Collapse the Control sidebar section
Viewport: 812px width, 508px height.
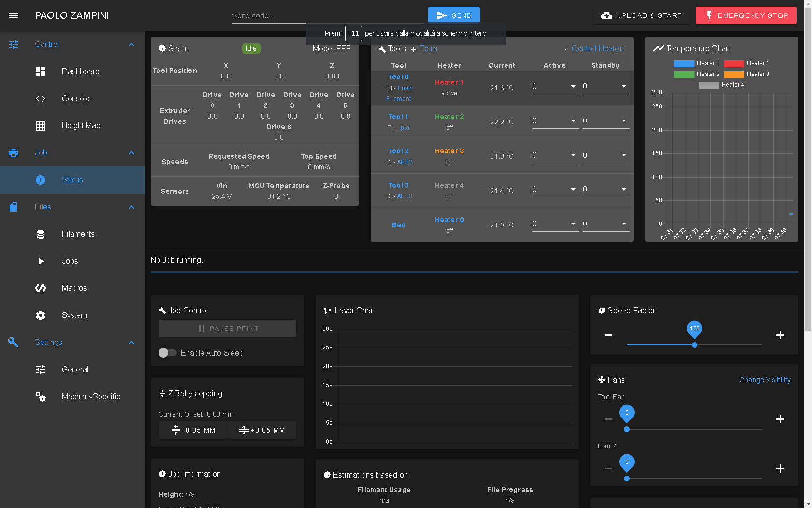[131, 44]
